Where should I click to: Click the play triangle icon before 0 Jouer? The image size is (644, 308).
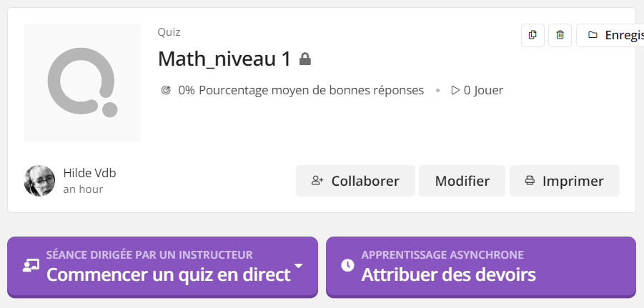[x=455, y=90]
